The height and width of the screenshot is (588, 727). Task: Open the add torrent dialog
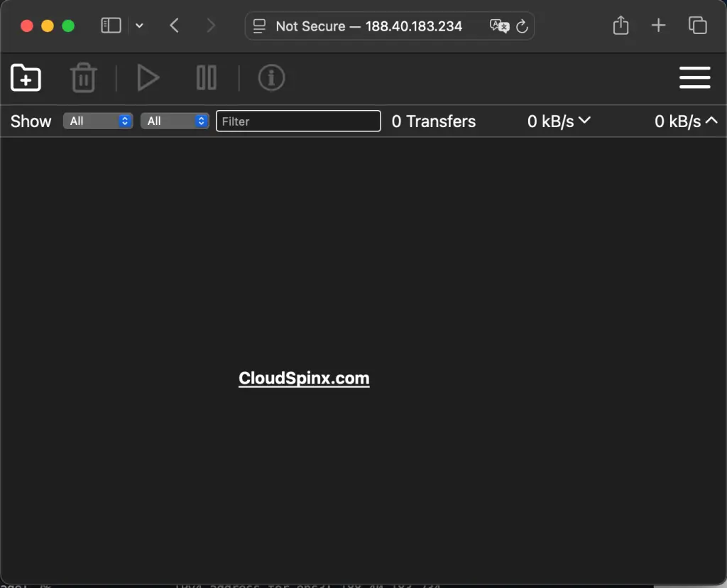[x=26, y=78]
